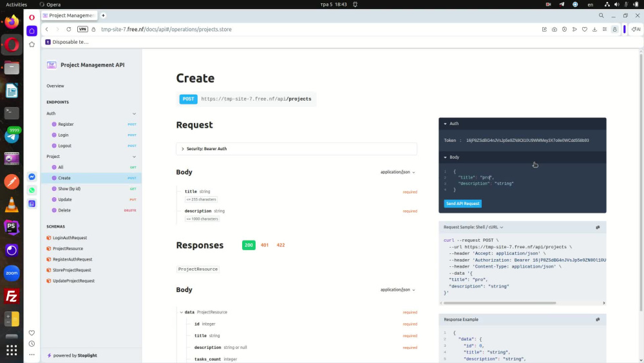Image resolution: width=644 pixels, height=363 pixels.
Task: Open the LoginAuthRequest schema
Action: coord(70,238)
